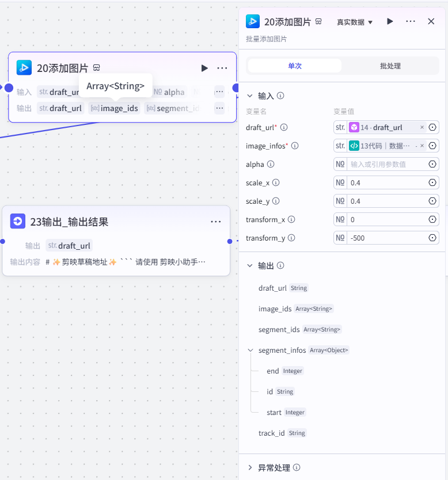
Task: Show info for scale_y parameter
Action: pos(276,201)
